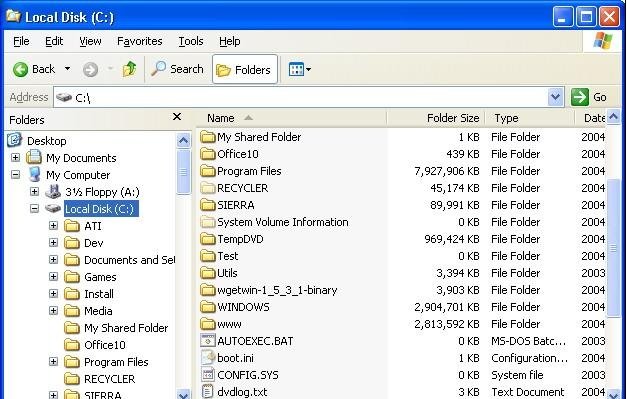The height and width of the screenshot is (399, 627).
Task: Select My Shared Folder icon in file list
Action: (208, 137)
